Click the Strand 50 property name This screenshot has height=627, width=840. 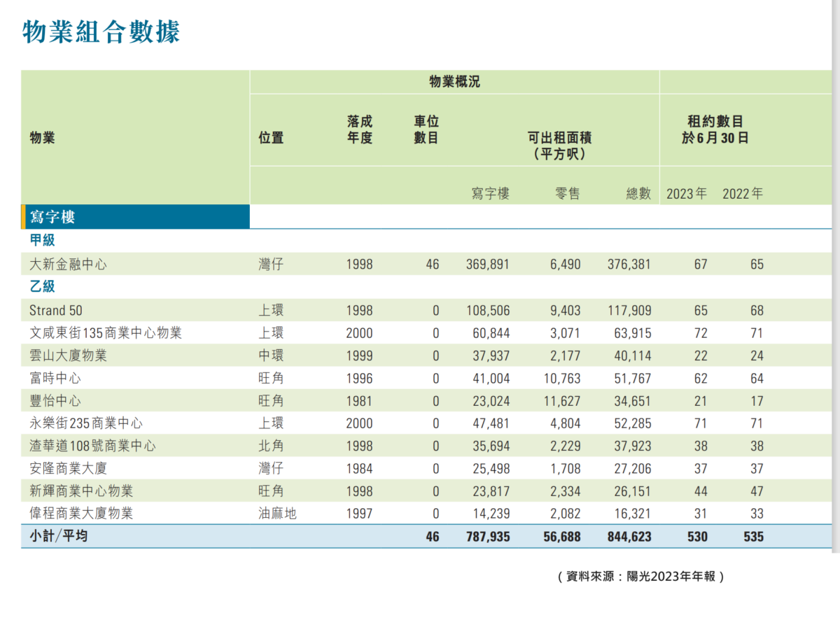point(49,310)
